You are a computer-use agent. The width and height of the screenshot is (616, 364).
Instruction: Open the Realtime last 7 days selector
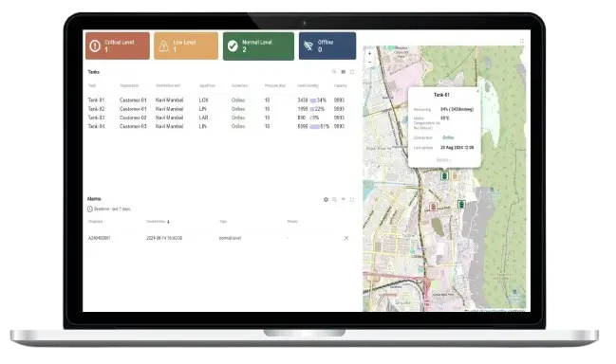109,209
